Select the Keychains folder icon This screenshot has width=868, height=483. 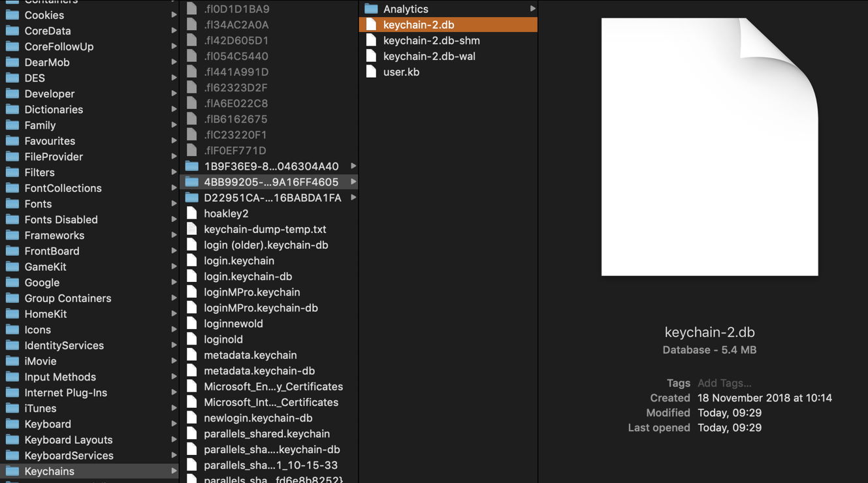click(12, 471)
